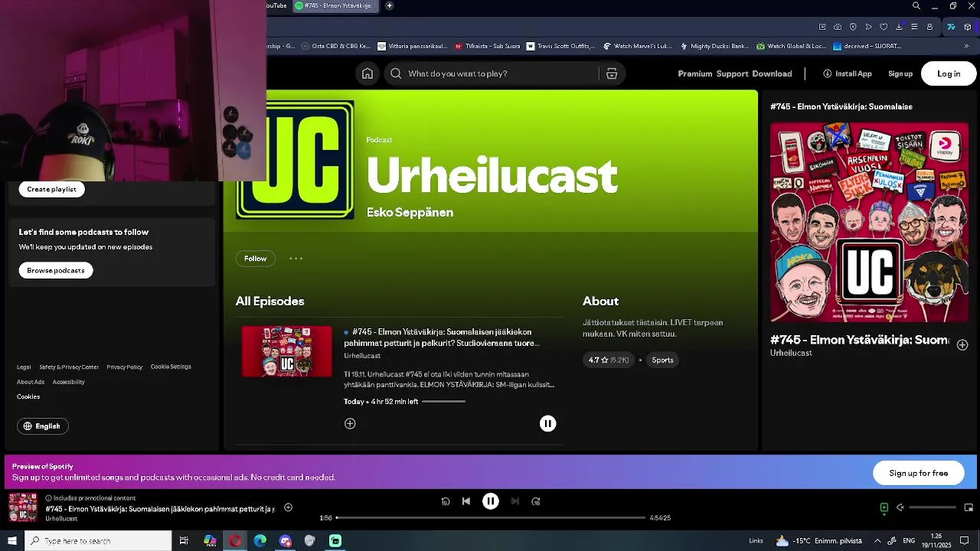
Task: Open the English language selector
Action: point(43,426)
